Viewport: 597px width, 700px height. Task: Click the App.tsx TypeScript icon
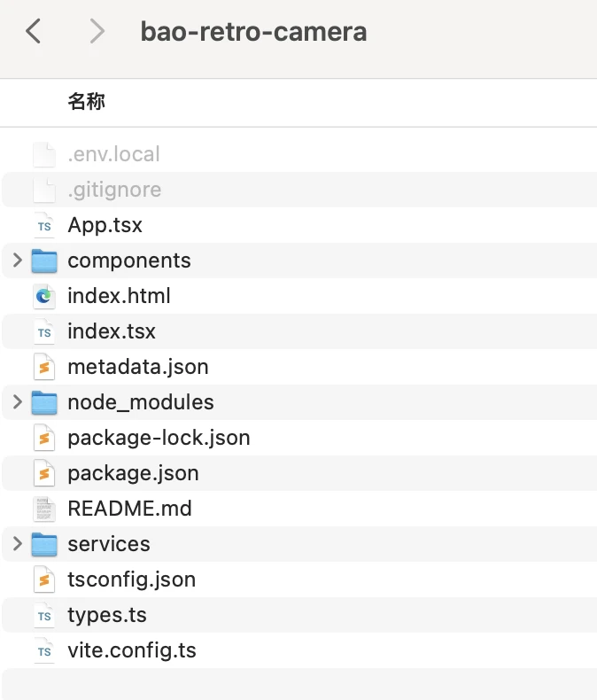[44, 225]
